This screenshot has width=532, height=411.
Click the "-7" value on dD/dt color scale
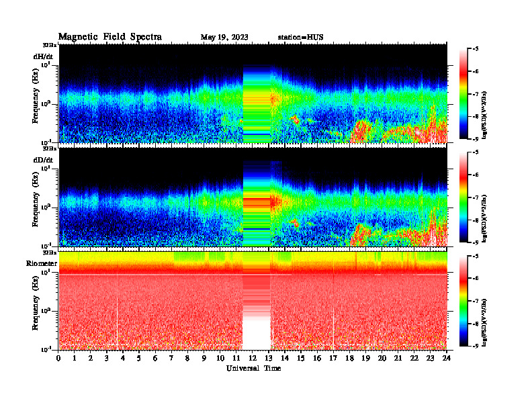click(476, 197)
